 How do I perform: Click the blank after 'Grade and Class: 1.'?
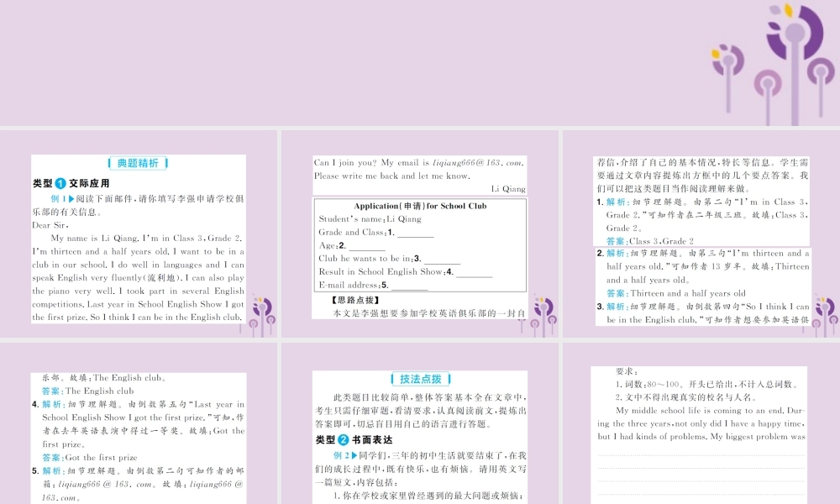(416, 233)
